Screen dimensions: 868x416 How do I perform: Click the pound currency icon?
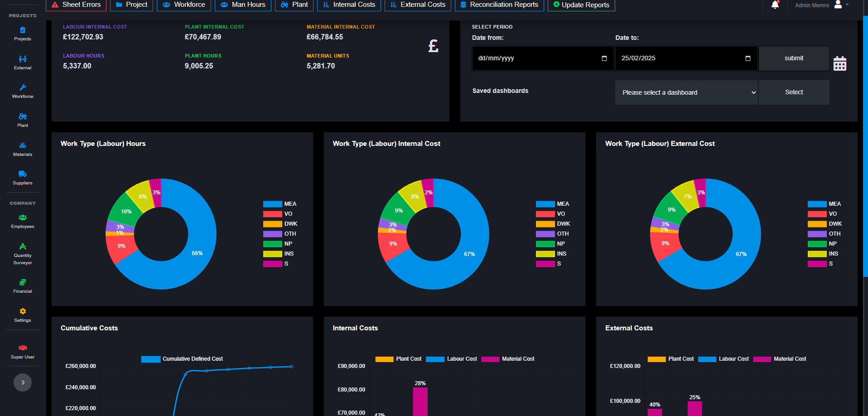[433, 46]
